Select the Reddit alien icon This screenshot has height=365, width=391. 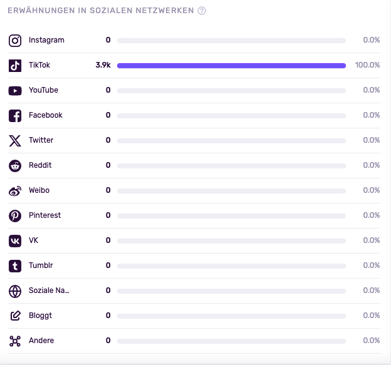[x=15, y=166]
